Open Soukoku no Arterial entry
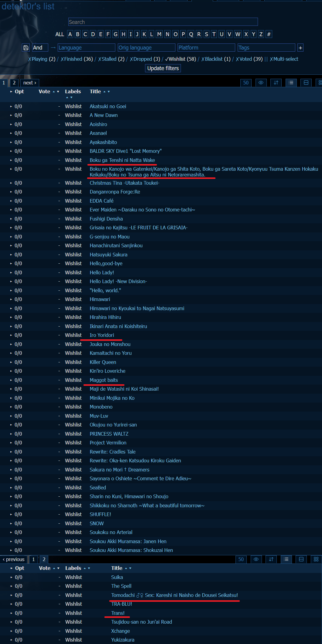Viewport: 322px width, 644px height. tap(111, 532)
